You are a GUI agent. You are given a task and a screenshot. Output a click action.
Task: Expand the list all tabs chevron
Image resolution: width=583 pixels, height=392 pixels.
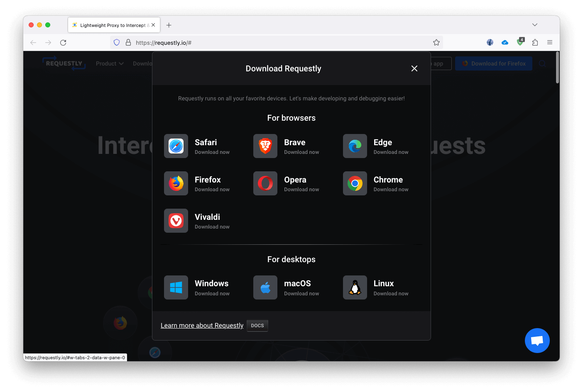pyautogui.click(x=535, y=25)
